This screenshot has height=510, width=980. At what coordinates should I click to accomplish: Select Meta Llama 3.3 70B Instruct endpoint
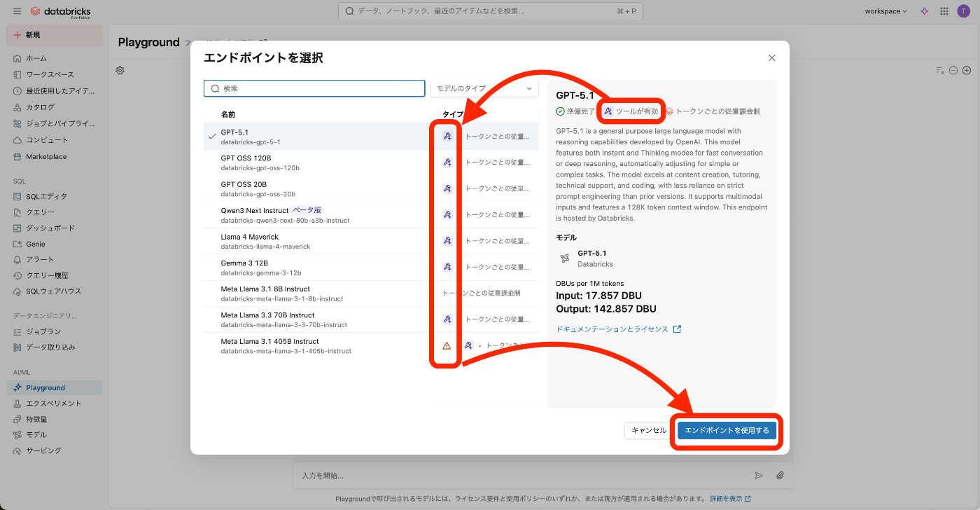[371, 319]
